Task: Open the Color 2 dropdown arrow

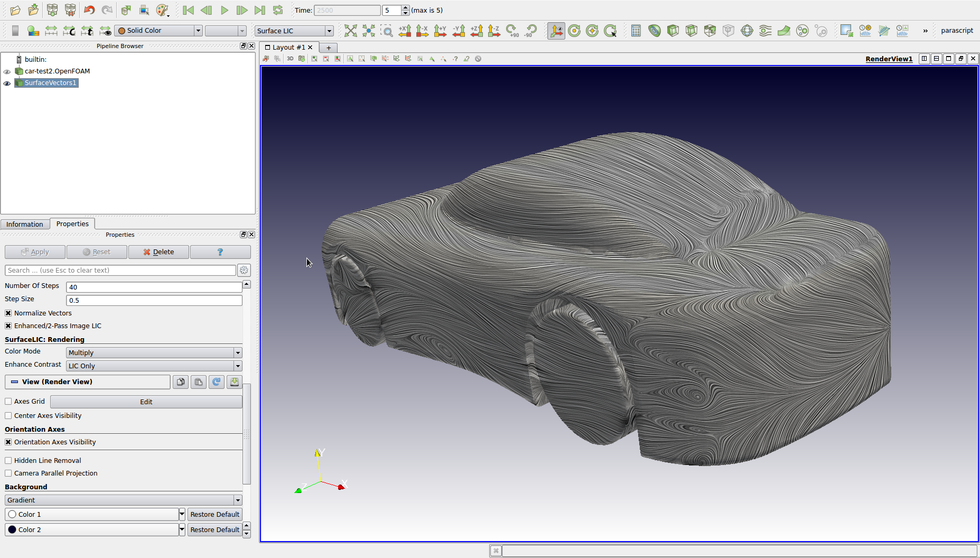Action: 182,529
